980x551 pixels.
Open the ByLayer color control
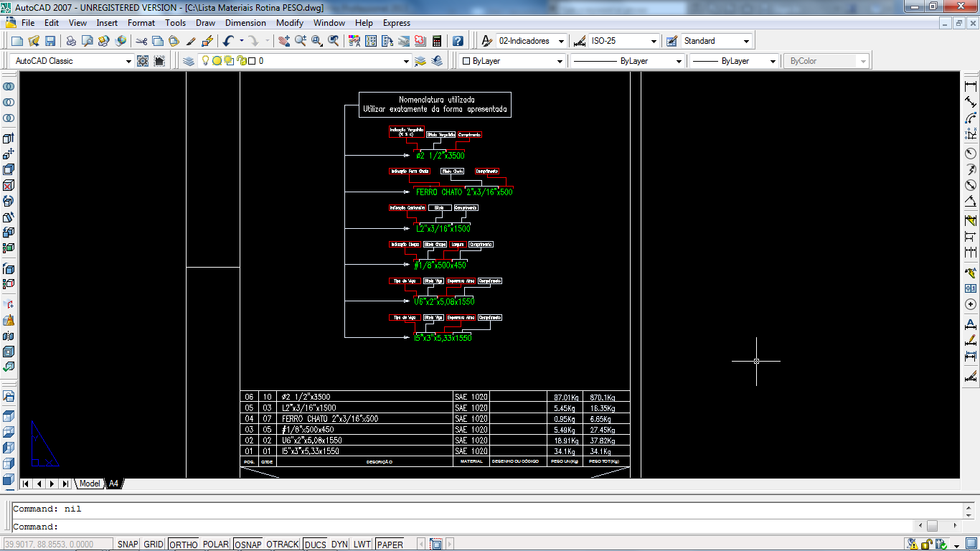point(512,61)
